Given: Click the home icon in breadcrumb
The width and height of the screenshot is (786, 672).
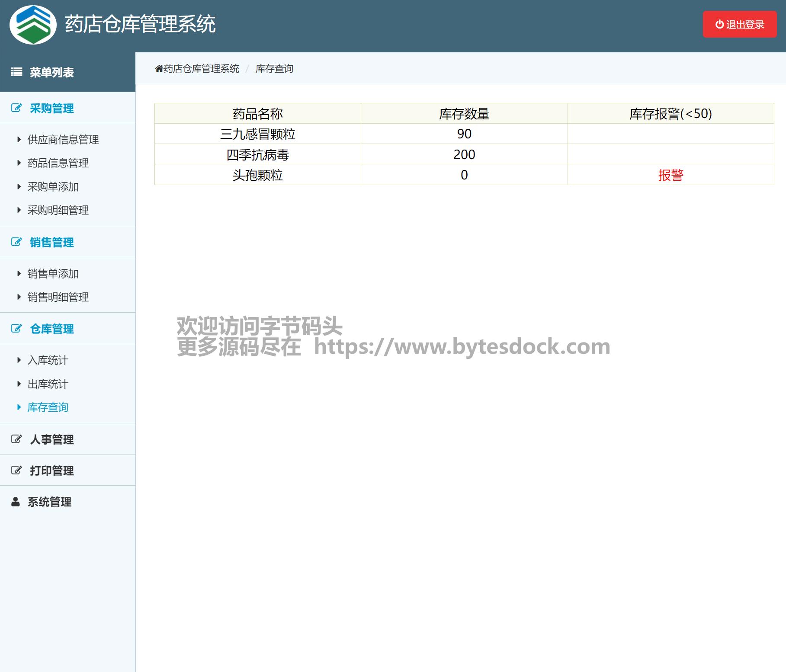Looking at the screenshot, I should pyautogui.click(x=159, y=69).
